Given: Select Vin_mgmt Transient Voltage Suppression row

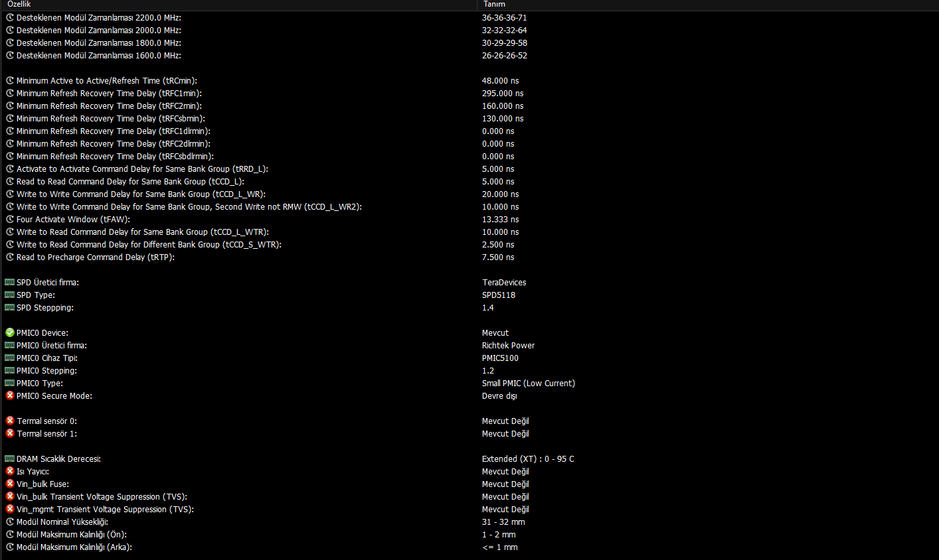Looking at the screenshot, I should (105, 510).
